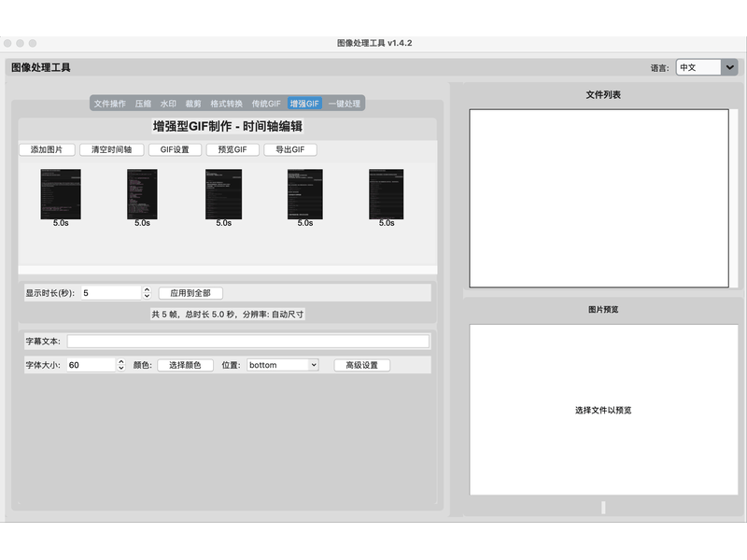Viewport: 747px width, 560px height.
Task: Open GIF设置 settings
Action: pyautogui.click(x=175, y=149)
